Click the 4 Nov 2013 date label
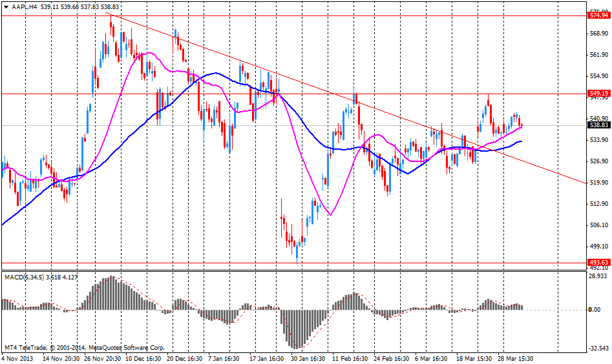 click(17, 359)
